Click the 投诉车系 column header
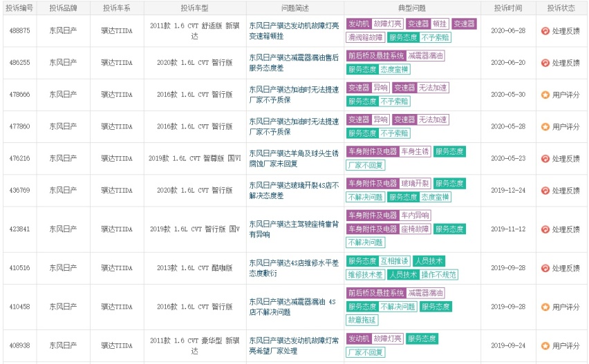Viewport: 589px width, 364px height. tap(117, 8)
